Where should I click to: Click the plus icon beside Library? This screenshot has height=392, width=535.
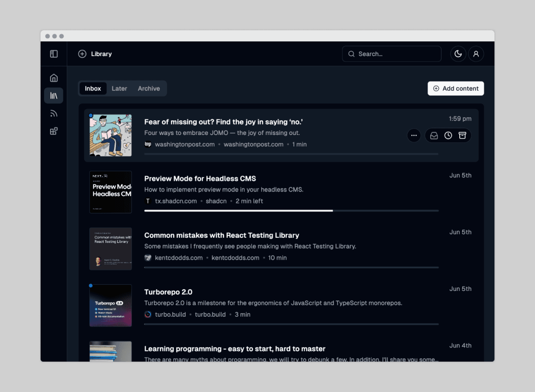82,53
